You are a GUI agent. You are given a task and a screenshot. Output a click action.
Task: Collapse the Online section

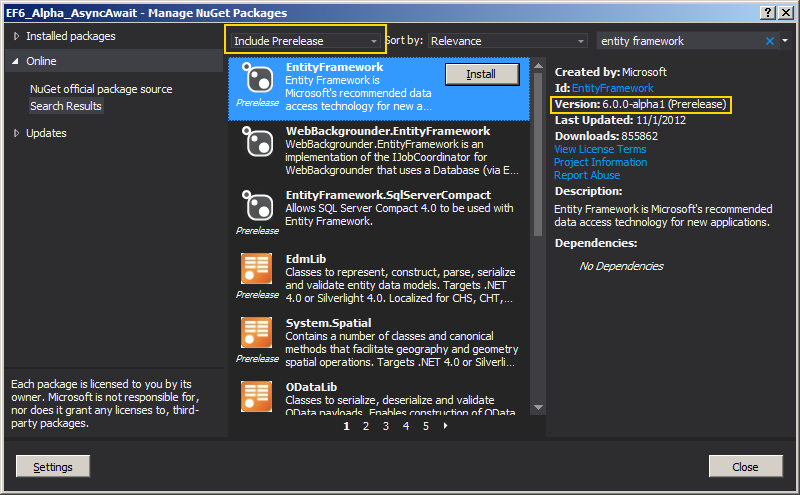(x=17, y=61)
